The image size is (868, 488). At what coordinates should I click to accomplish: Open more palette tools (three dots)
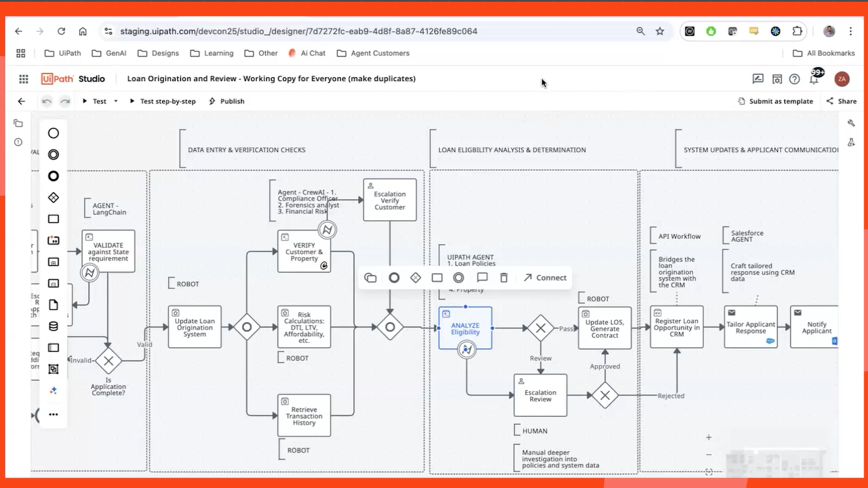tap(54, 415)
